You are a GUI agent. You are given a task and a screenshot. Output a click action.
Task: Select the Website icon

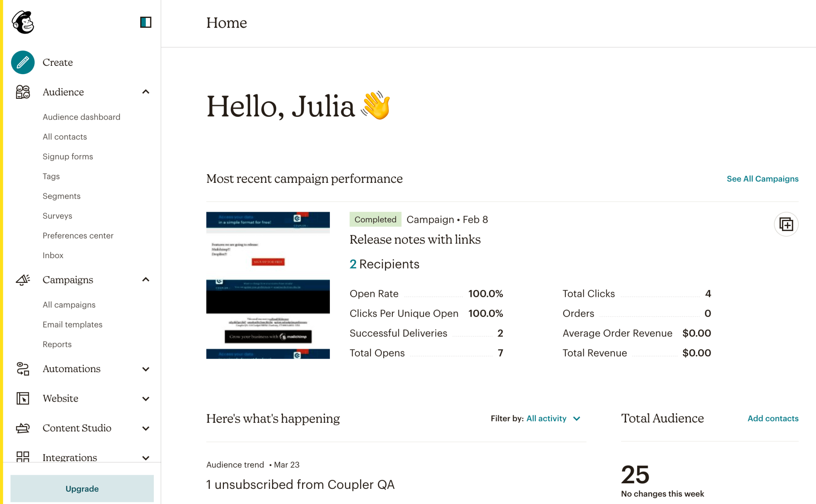tap(23, 398)
